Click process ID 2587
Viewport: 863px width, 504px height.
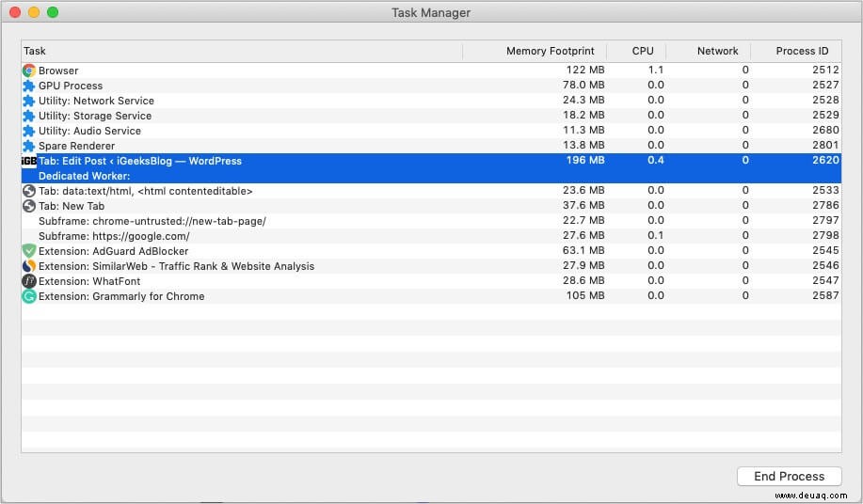point(825,295)
